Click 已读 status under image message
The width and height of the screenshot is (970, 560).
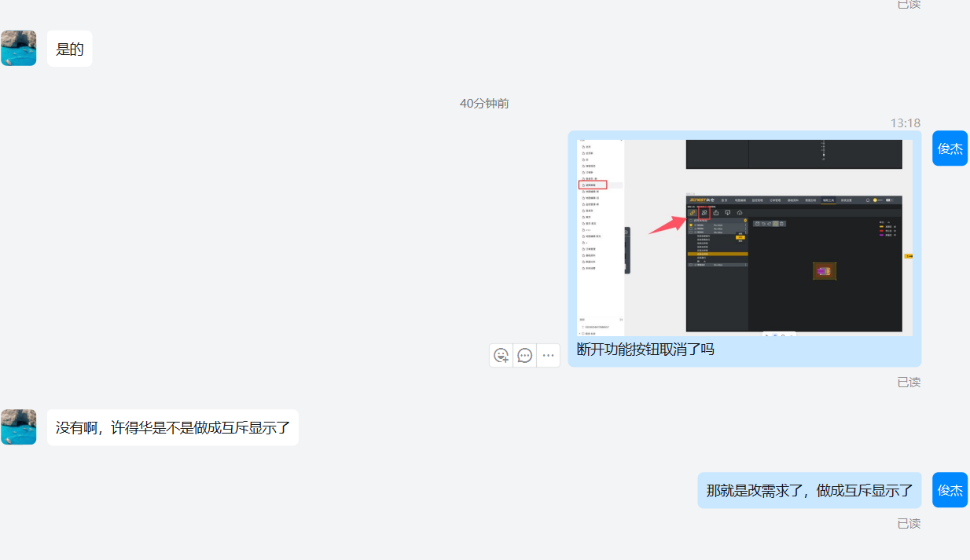pos(909,382)
